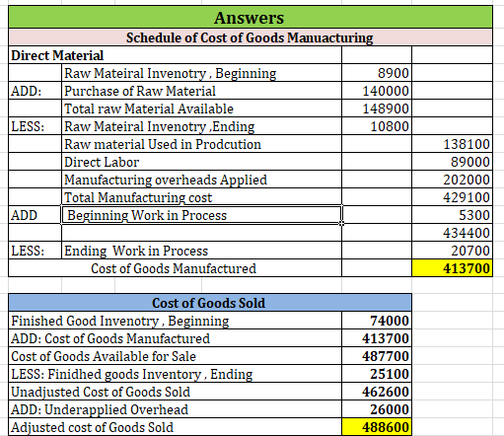Viewport: 504px width, 436px height.
Task: Select the blue 'Cost of Goods Sold' header
Action: pos(210,303)
